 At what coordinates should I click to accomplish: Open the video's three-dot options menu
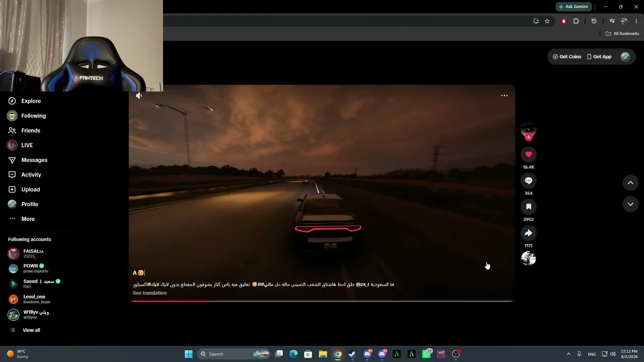point(504,96)
